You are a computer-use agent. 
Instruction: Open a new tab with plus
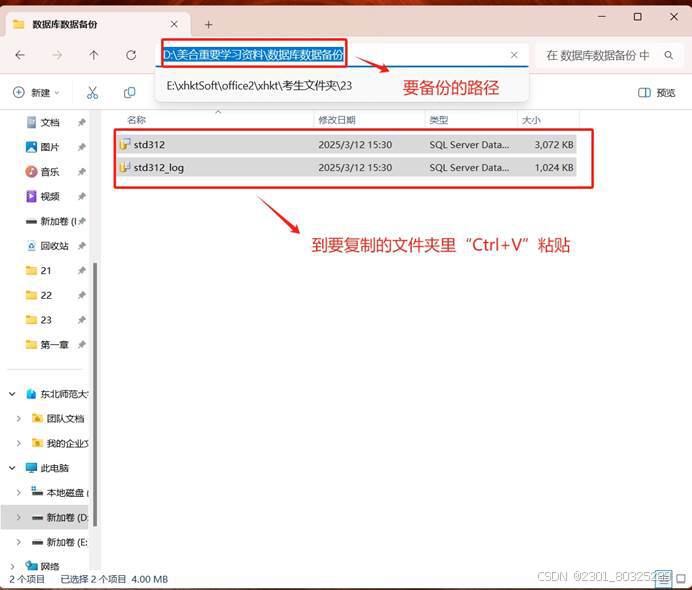[x=209, y=25]
